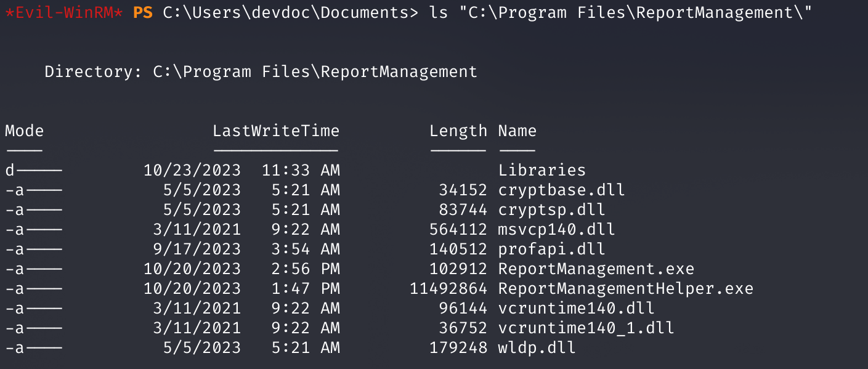Select the ReportManagement.exe file name

(596, 269)
